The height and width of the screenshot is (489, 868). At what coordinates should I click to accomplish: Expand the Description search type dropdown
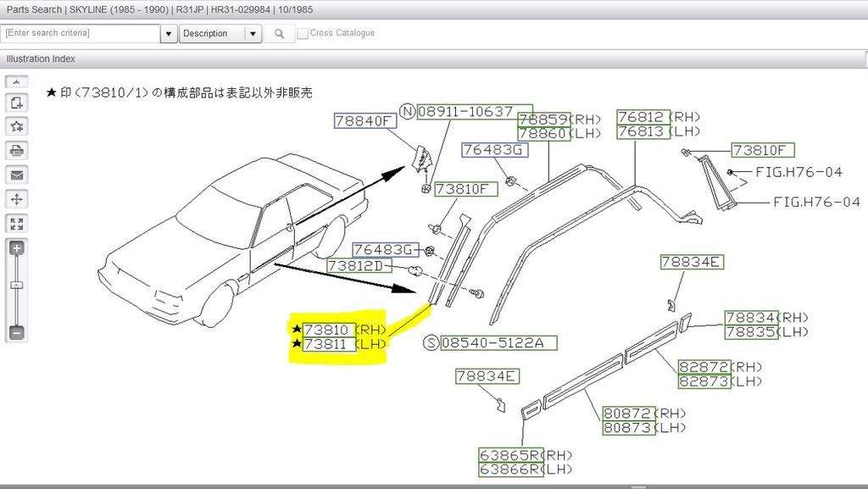[253, 34]
